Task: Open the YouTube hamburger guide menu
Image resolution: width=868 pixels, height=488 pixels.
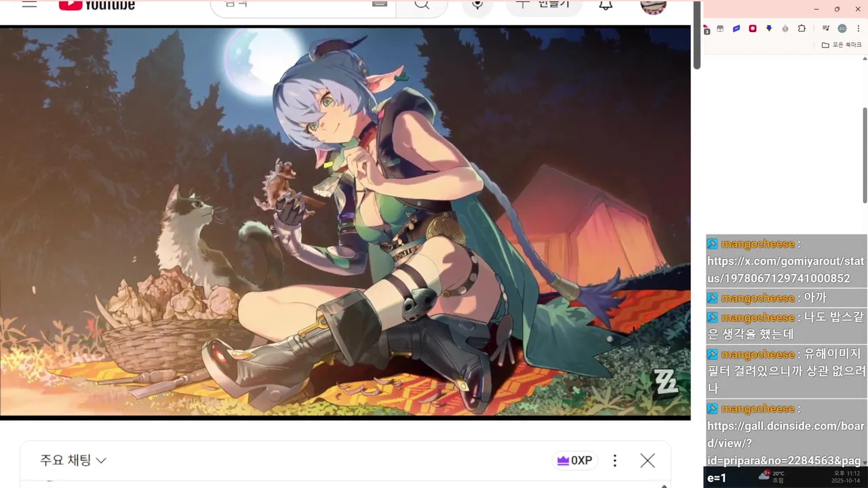Action: coord(29,4)
